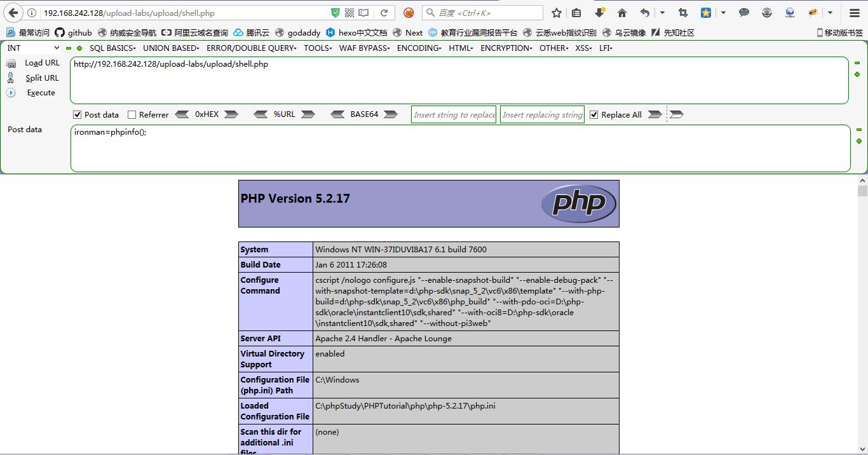Open the hamburger menu
The image size is (868, 455).
855,13
